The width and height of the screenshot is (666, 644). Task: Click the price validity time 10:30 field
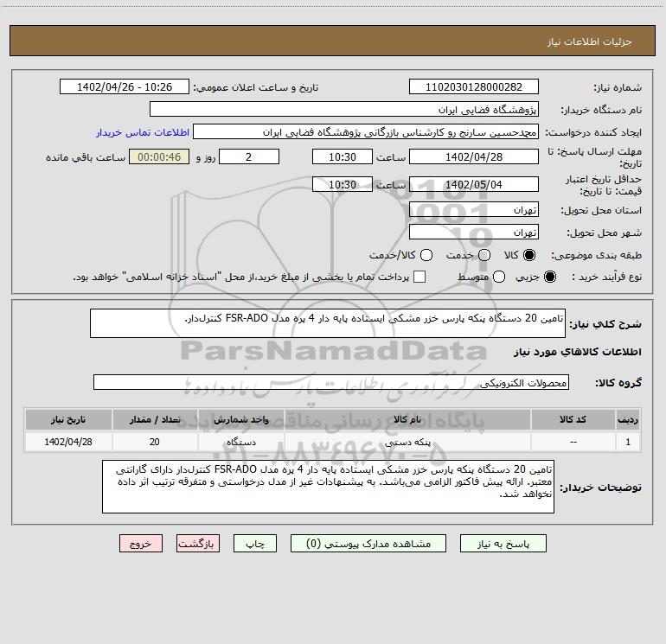coord(343,184)
